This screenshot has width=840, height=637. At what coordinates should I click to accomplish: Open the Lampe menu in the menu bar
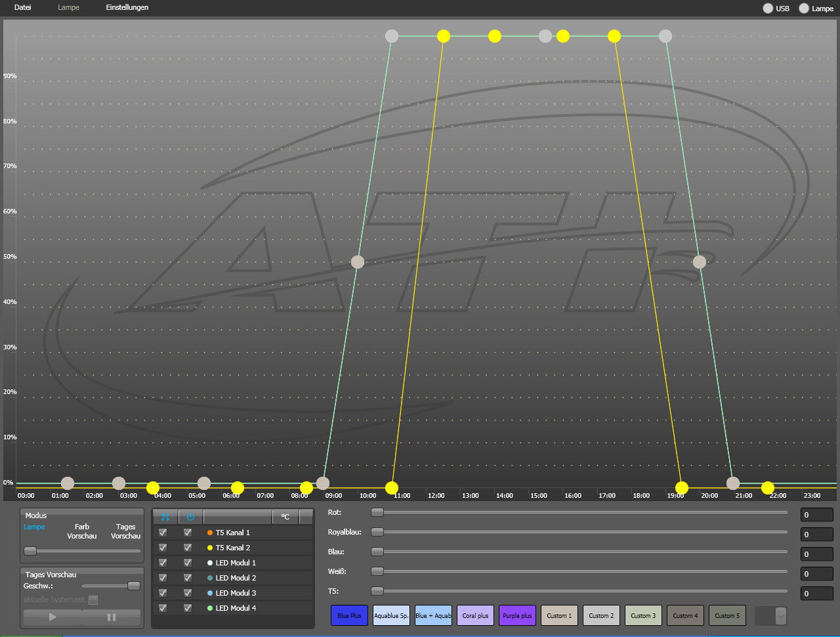(68, 7)
